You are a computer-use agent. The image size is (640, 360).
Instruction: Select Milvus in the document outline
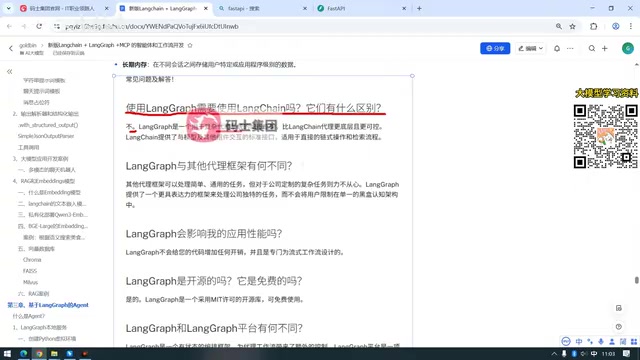31,282
